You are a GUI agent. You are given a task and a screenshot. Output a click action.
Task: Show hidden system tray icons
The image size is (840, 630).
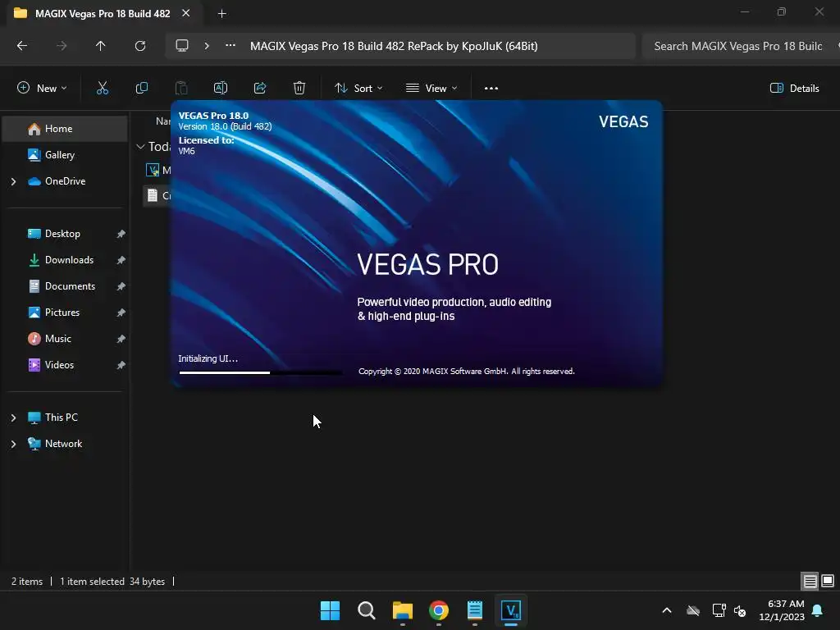(x=667, y=610)
